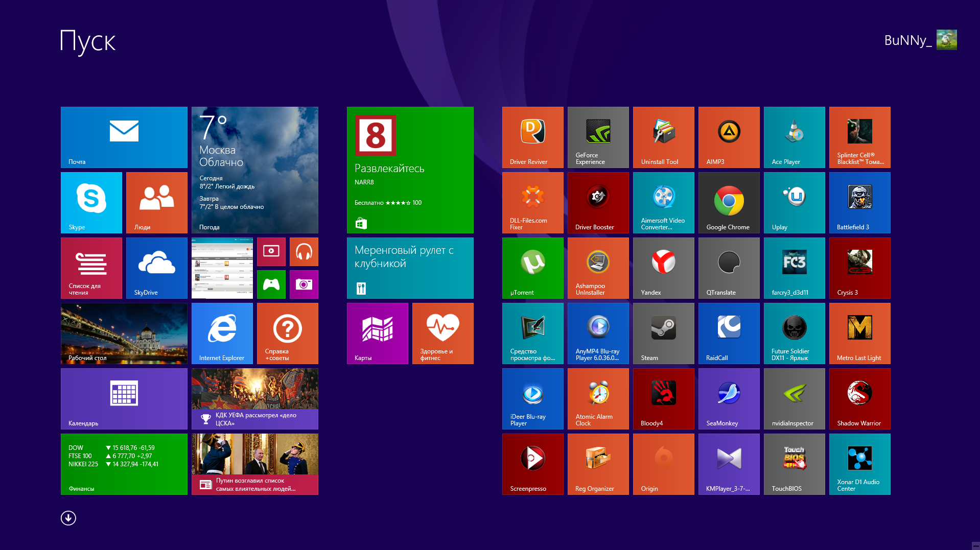Launch Screenpresso
The image size is (980, 550).
pos(533,464)
